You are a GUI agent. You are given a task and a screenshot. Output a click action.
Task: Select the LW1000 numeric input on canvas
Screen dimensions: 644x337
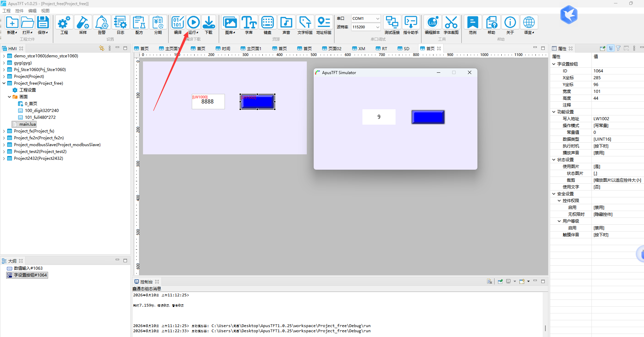pos(208,101)
